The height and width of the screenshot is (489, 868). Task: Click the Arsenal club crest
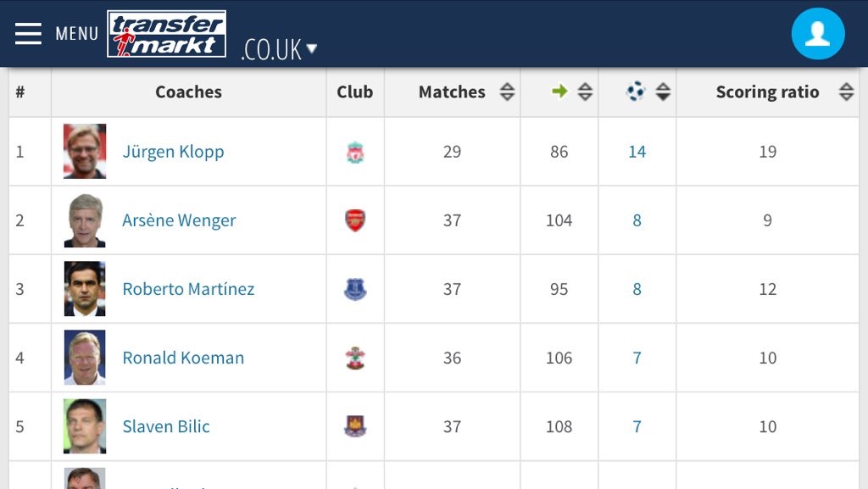point(354,221)
